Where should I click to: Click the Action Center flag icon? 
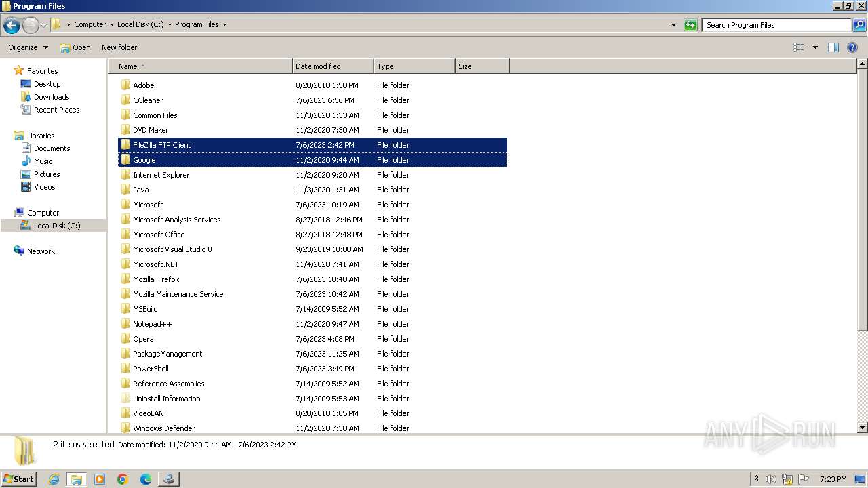click(804, 479)
